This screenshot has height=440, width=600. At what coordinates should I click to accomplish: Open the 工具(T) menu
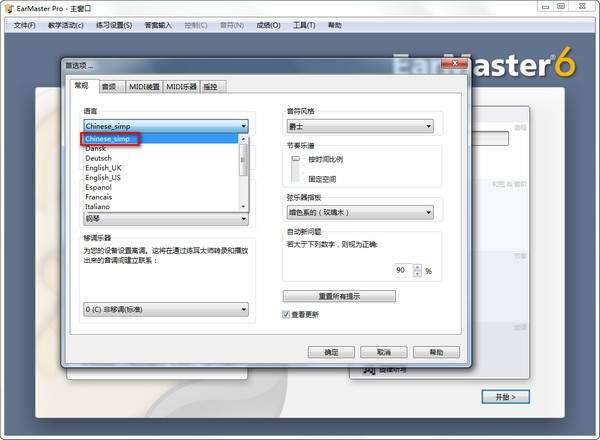coord(304,24)
